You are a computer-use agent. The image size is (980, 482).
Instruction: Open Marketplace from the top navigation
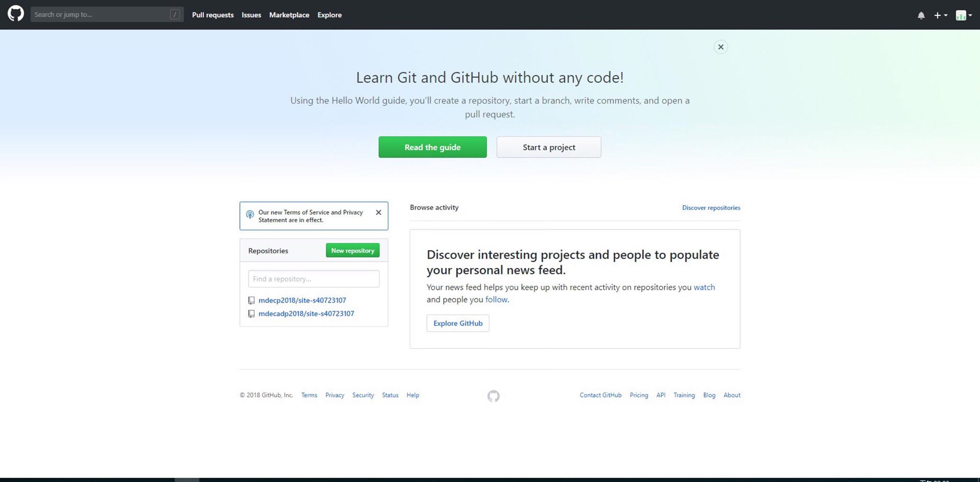tap(289, 15)
